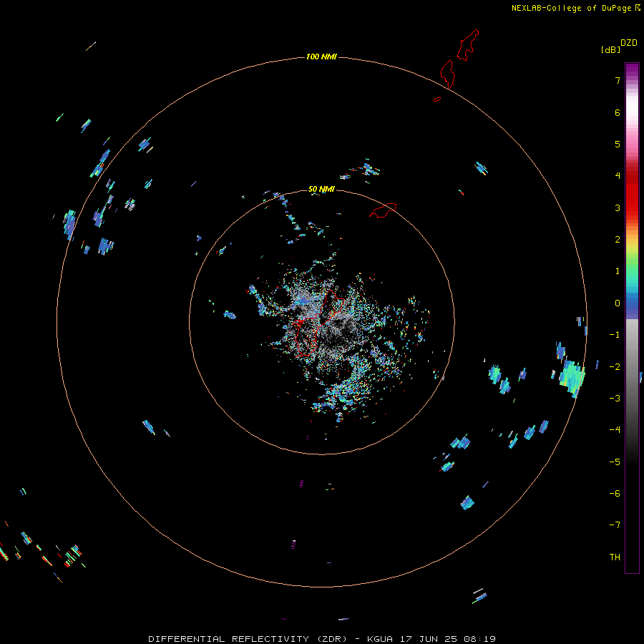Click the 4 value on the color scale
The image size is (644, 644).
pyautogui.click(x=618, y=175)
